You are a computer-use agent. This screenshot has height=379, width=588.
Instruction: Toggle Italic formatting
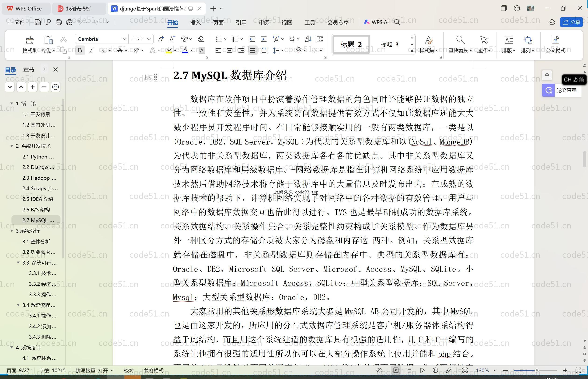(x=91, y=50)
